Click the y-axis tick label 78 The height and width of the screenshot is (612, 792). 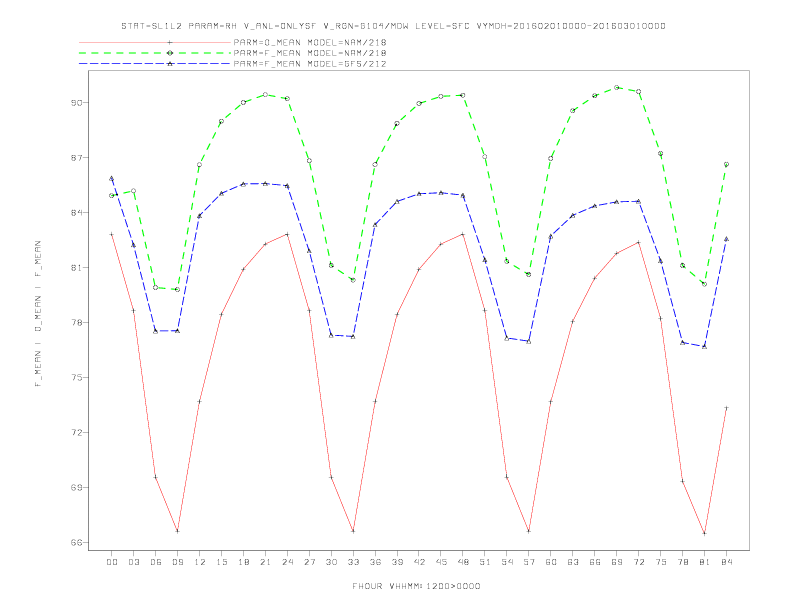[x=76, y=323]
